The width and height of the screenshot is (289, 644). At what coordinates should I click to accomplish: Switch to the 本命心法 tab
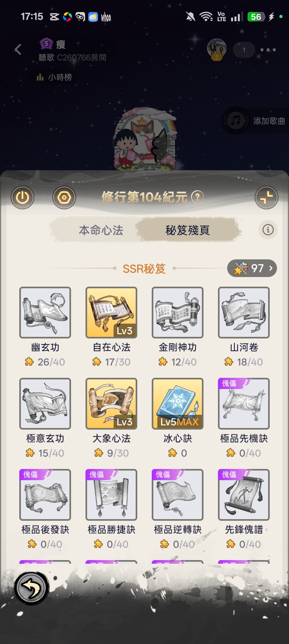click(x=101, y=230)
